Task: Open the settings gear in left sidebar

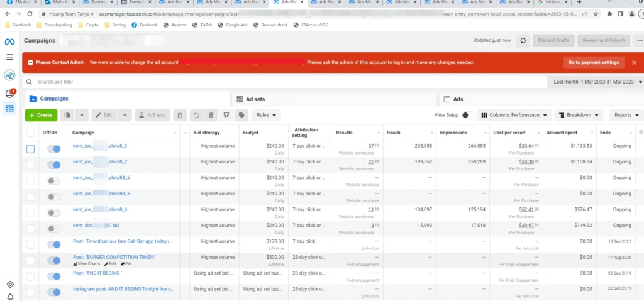Action: click(x=10, y=285)
